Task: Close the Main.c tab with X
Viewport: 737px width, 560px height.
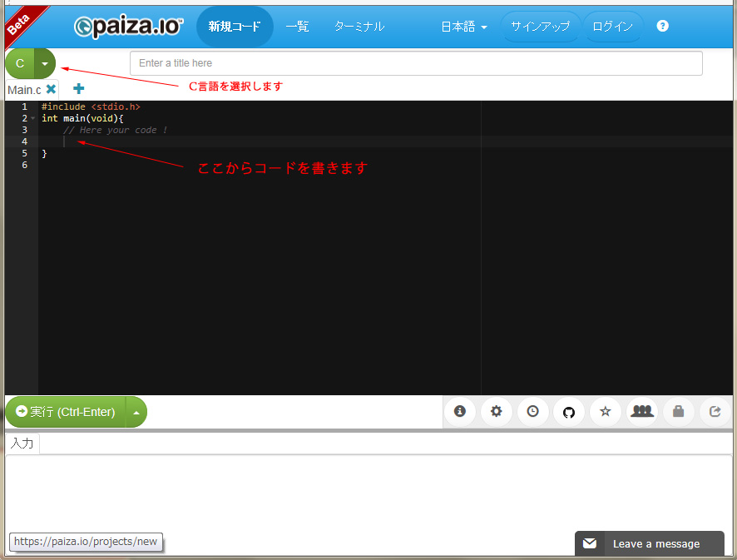Action: (x=51, y=89)
